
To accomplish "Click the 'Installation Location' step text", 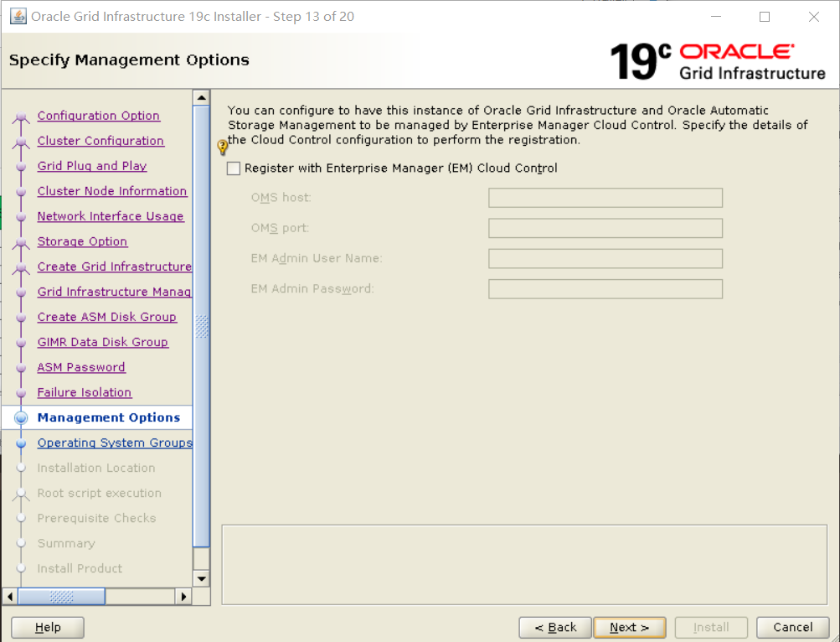I will tap(96, 469).
